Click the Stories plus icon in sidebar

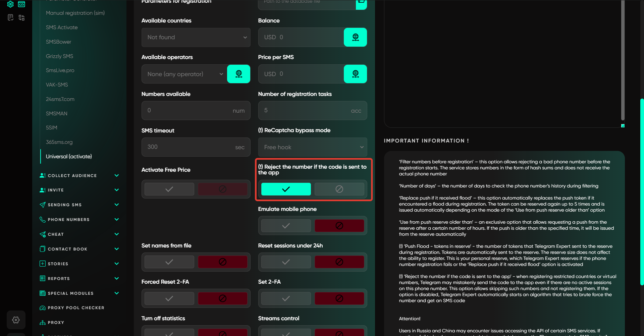43,264
